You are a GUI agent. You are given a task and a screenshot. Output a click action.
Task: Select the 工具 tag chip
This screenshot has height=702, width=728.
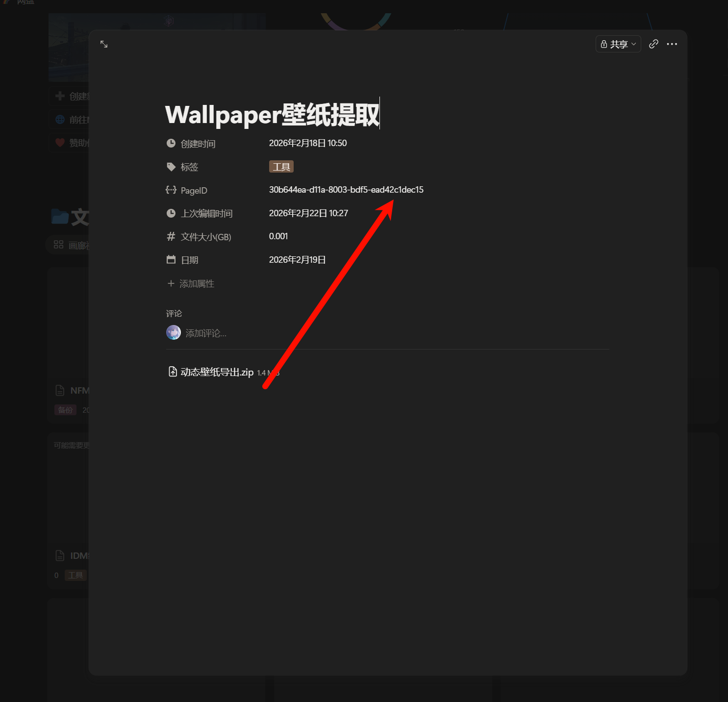(x=281, y=167)
